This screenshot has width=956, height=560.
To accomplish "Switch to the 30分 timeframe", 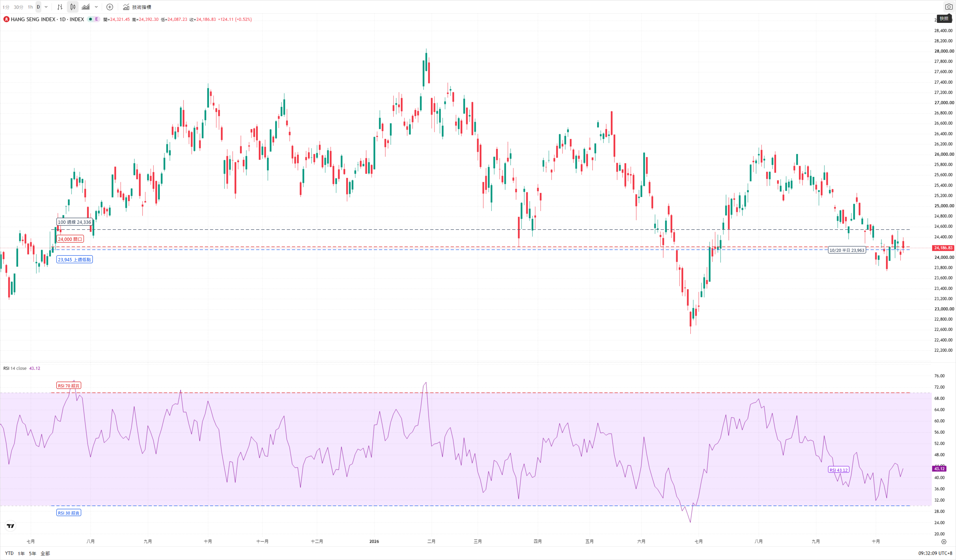I will 18,7.
